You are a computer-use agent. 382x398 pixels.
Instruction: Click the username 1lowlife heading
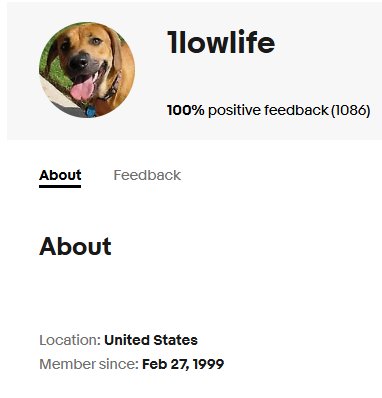221,42
